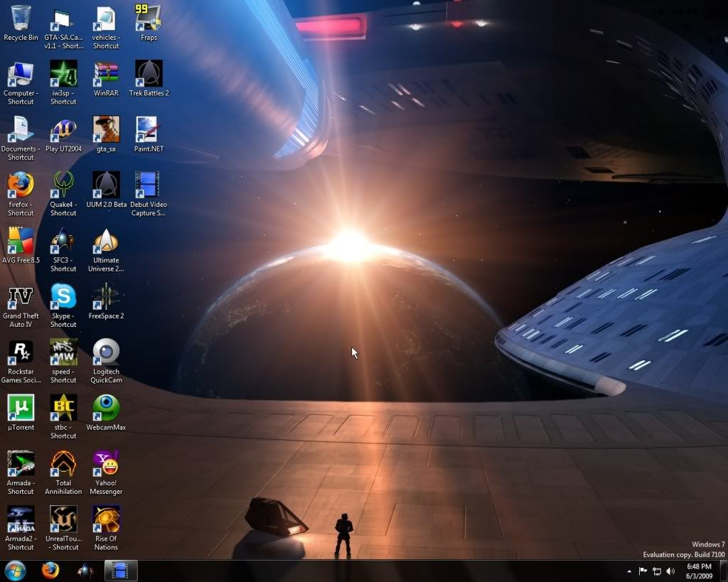Open the volume control in system tray

click(x=670, y=571)
